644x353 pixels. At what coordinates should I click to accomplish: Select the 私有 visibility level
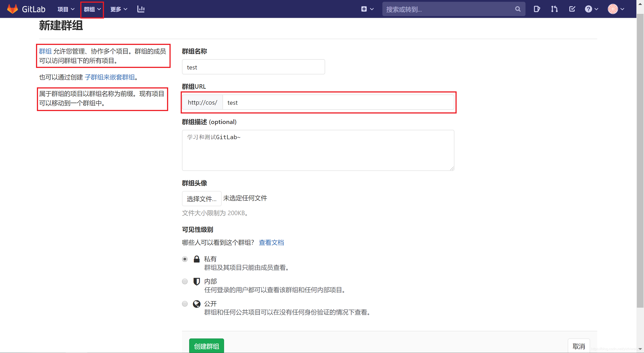pos(185,259)
